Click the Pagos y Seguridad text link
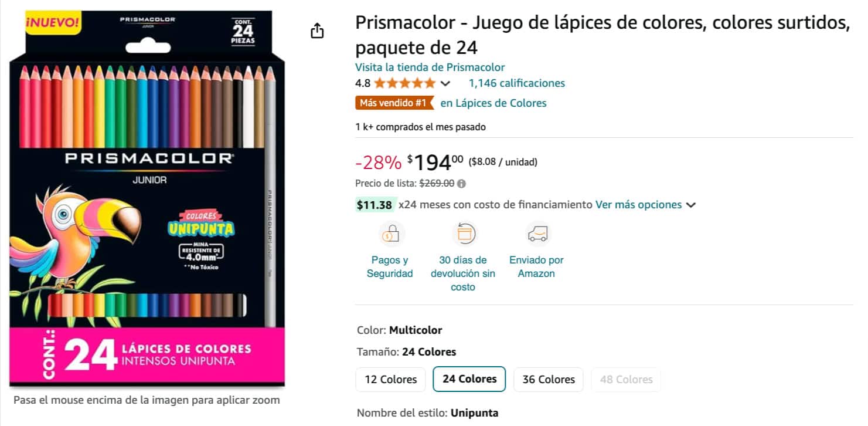The width and height of the screenshot is (868, 426). (390, 267)
